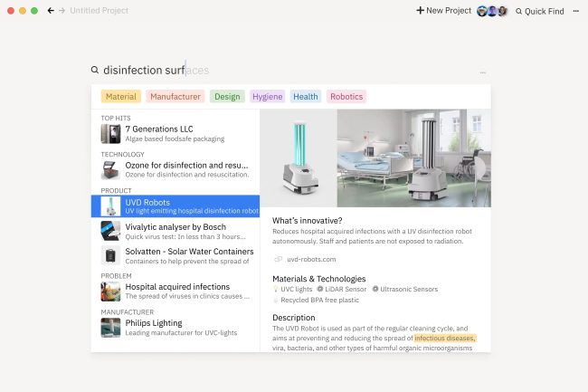Click the Hospital acquired infections thumbnail

pos(110,292)
